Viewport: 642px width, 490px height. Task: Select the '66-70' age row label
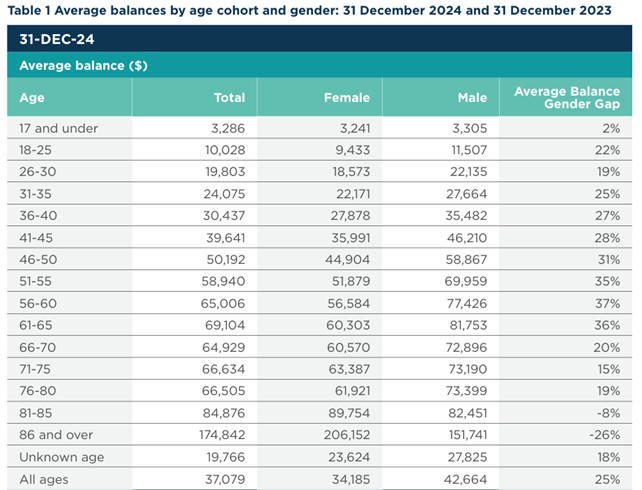pos(37,348)
